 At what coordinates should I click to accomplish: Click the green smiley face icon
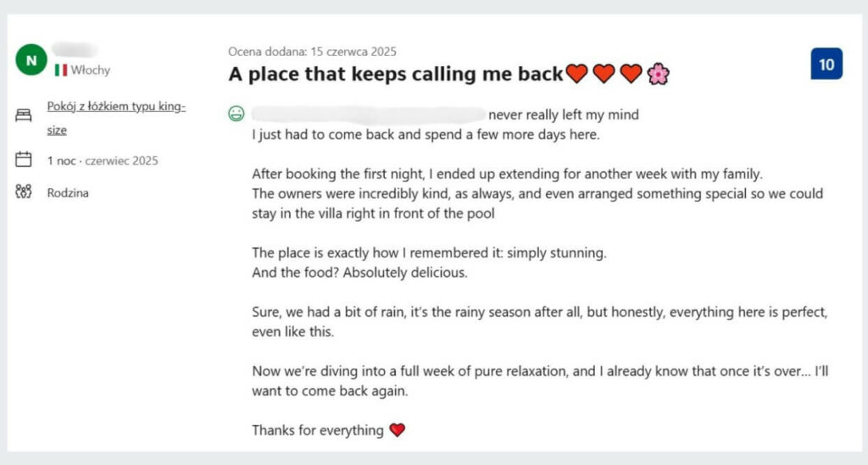click(x=236, y=114)
